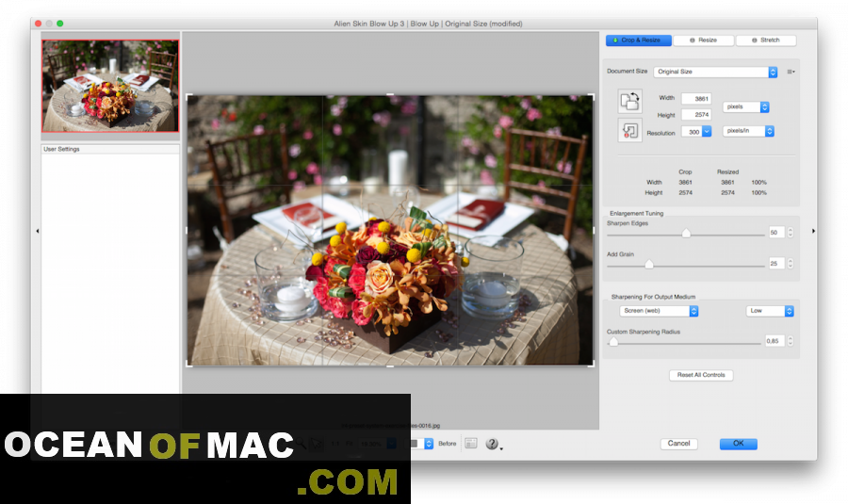Collapse the left panel with the arrow
Viewport: 848px width, 504px height.
(x=38, y=231)
